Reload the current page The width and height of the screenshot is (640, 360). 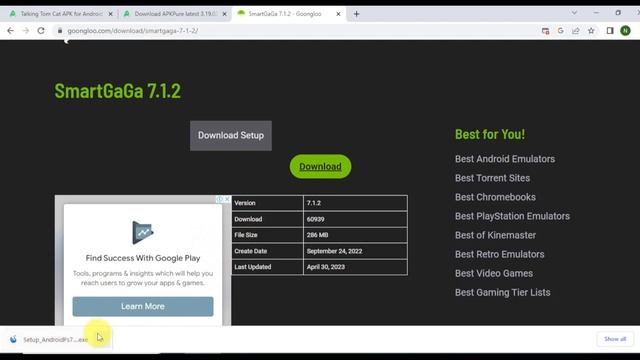[x=41, y=31]
